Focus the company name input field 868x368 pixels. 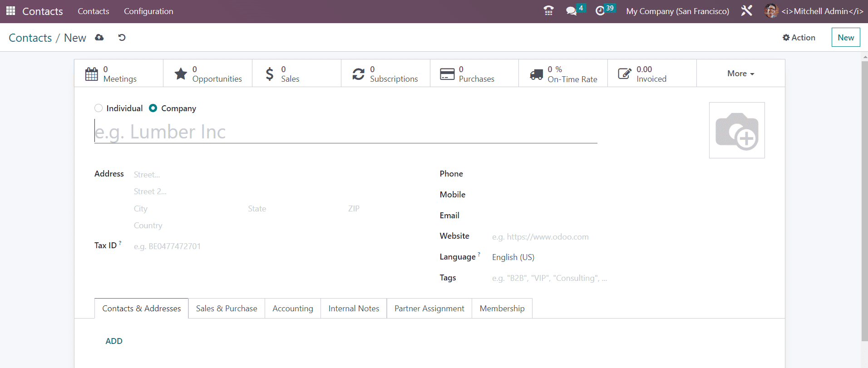(x=345, y=132)
